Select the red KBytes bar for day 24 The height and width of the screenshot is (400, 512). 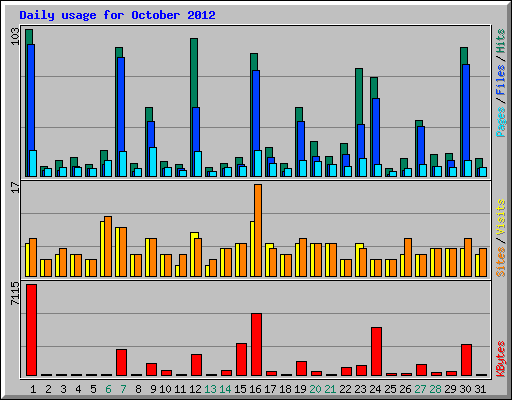tap(376, 351)
